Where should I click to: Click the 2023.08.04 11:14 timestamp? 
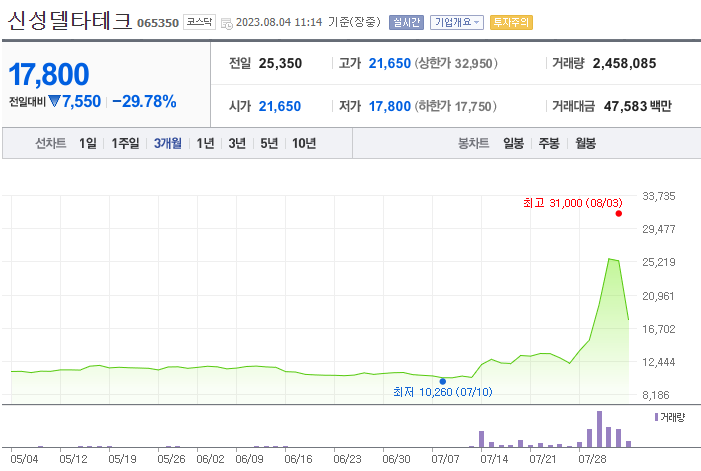coord(279,22)
